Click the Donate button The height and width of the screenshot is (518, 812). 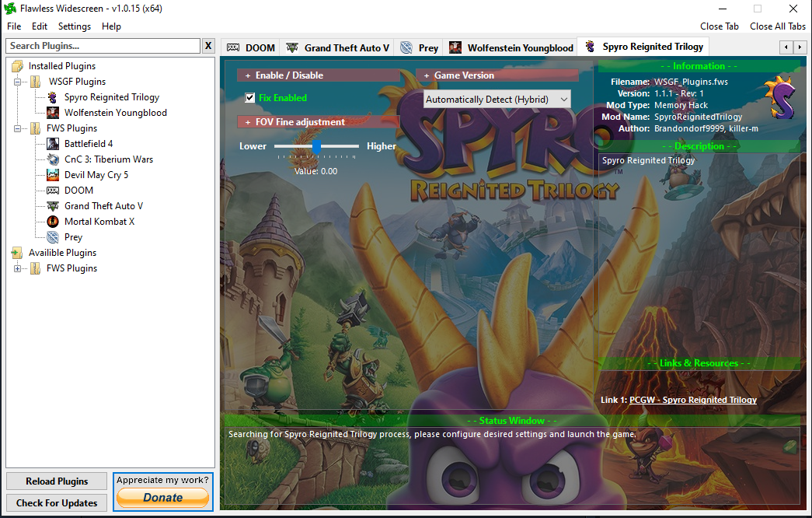[163, 498]
